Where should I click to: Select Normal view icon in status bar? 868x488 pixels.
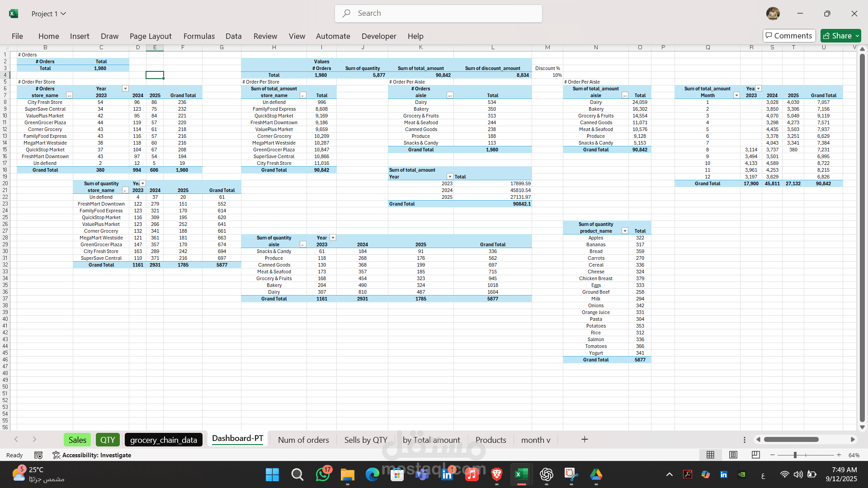710,455
